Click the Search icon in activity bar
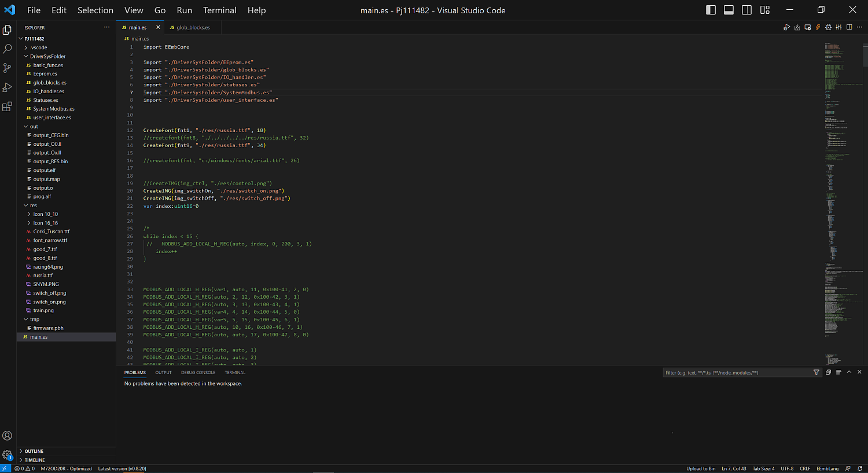The width and height of the screenshot is (868, 473). 7,49
